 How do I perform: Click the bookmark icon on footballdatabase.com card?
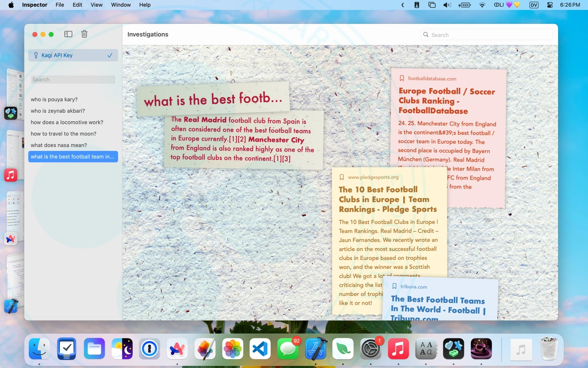tap(402, 78)
